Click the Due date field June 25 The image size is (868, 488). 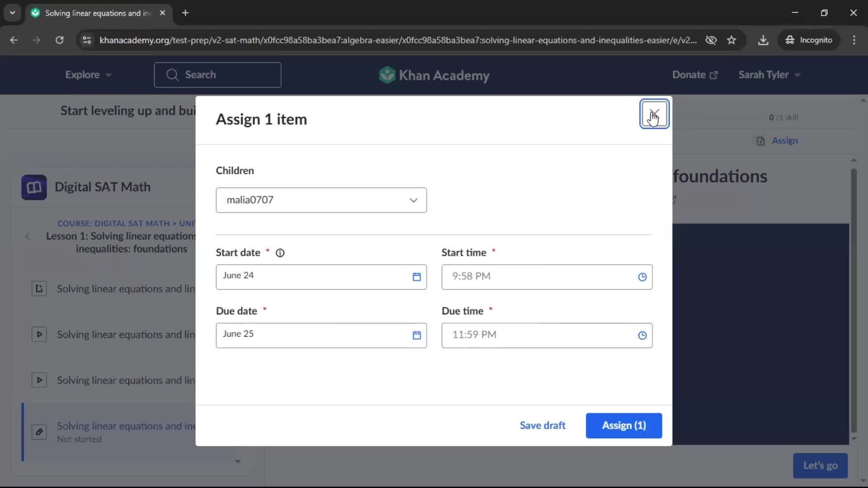(x=321, y=335)
